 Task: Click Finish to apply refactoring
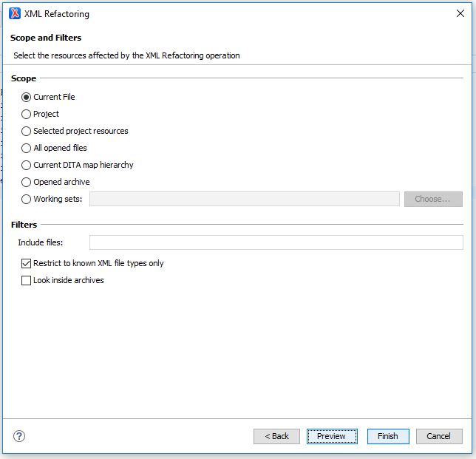coord(388,436)
